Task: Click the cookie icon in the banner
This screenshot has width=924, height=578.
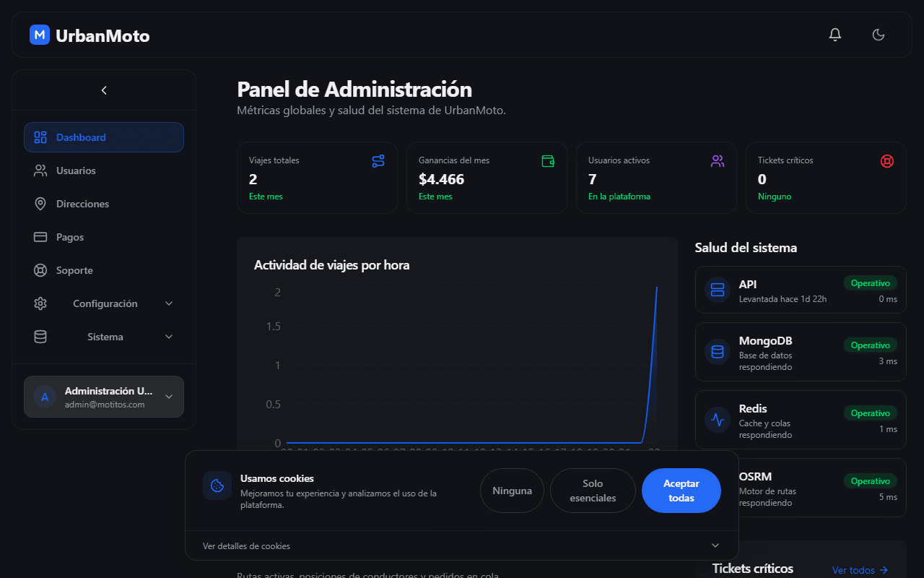Action: coord(217,486)
